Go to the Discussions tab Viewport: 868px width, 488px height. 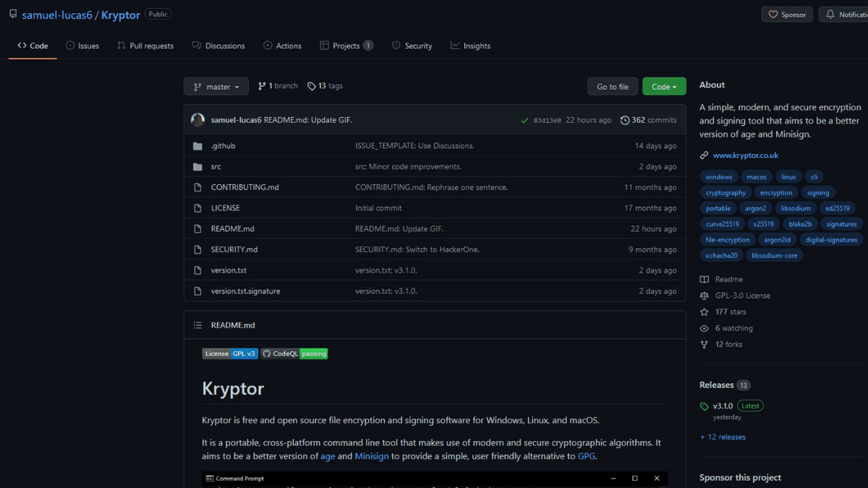(x=218, y=46)
